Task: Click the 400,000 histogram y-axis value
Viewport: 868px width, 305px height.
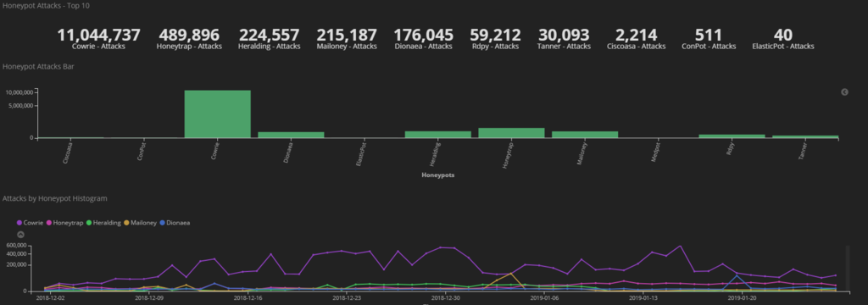Action: [x=17, y=253]
